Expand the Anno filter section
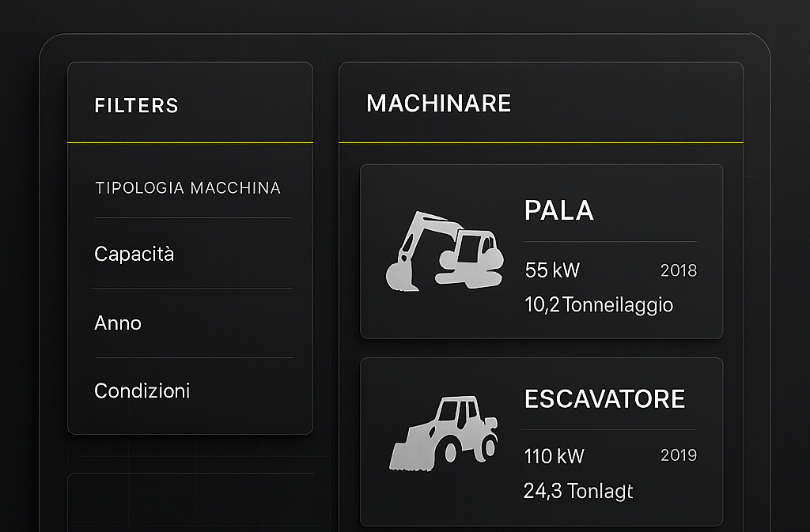Screen dimensions: 810x532 (117, 323)
